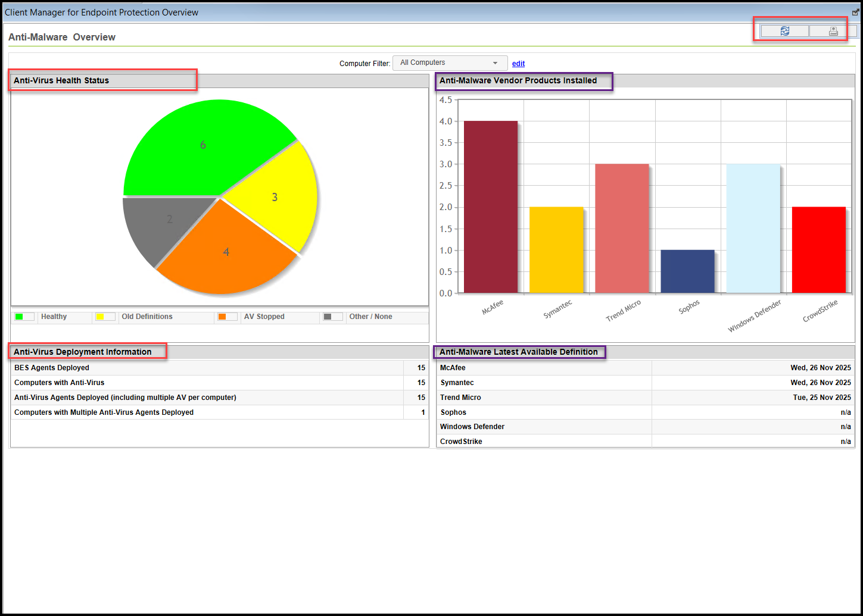Image resolution: width=863 pixels, height=616 pixels.
Task: Click the edit link beside Computer Filter
Action: (518, 63)
